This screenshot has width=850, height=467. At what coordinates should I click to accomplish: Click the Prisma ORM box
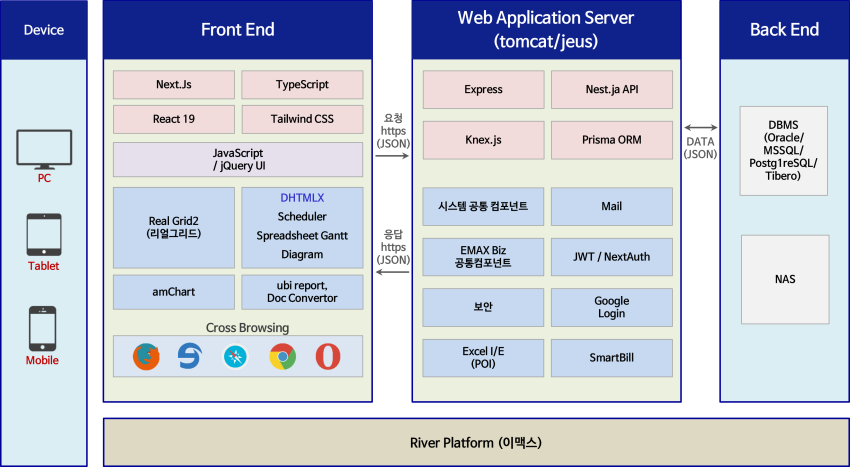(611, 140)
